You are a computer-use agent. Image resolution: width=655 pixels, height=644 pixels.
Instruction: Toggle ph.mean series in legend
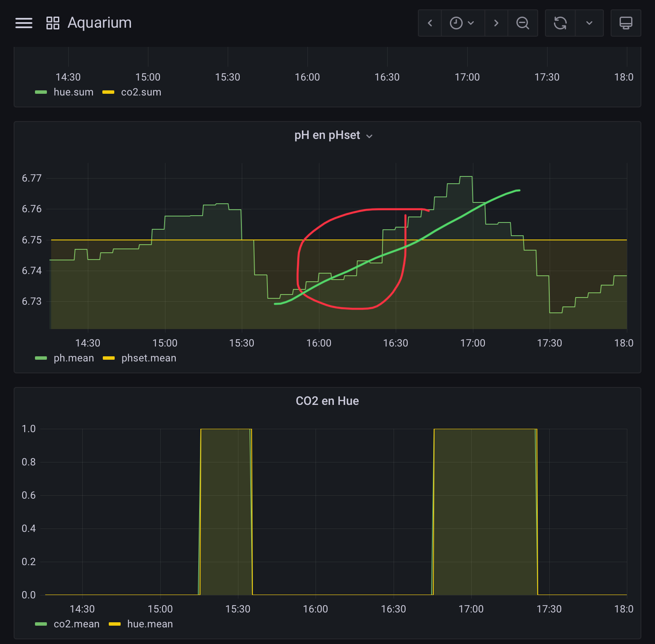coord(73,358)
